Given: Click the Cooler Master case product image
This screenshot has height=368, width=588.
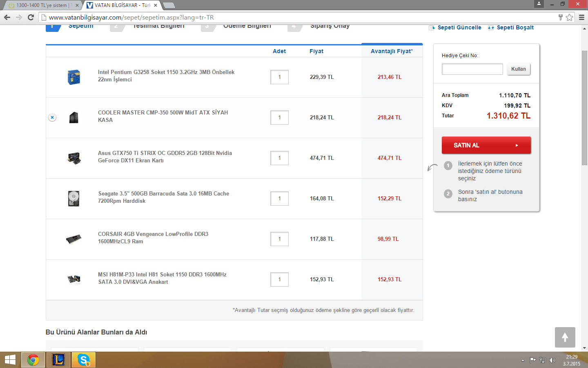Looking at the screenshot, I should (74, 117).
